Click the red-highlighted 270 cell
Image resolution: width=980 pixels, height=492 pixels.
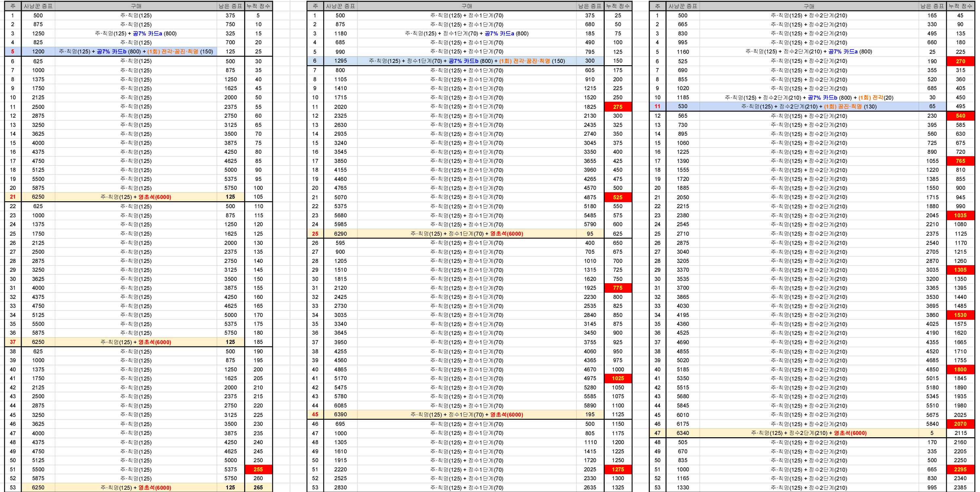[x=960, y=61]
